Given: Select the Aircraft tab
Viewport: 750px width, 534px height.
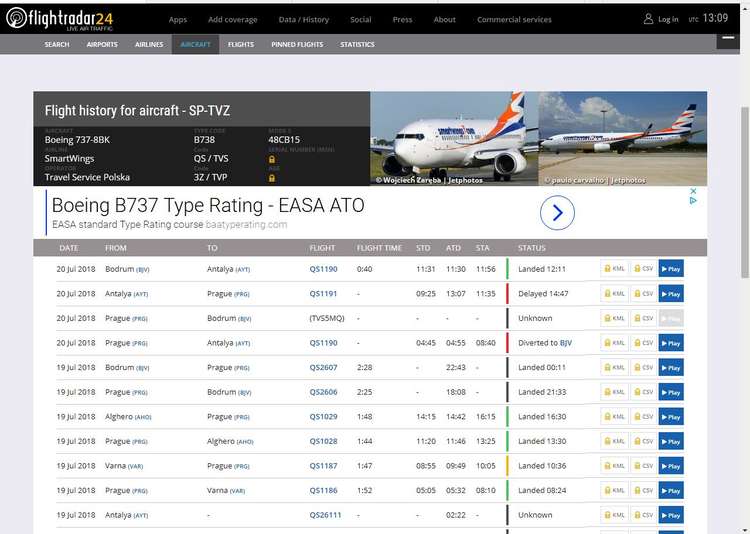Looking at the screenshot, I should pos(196,44).
